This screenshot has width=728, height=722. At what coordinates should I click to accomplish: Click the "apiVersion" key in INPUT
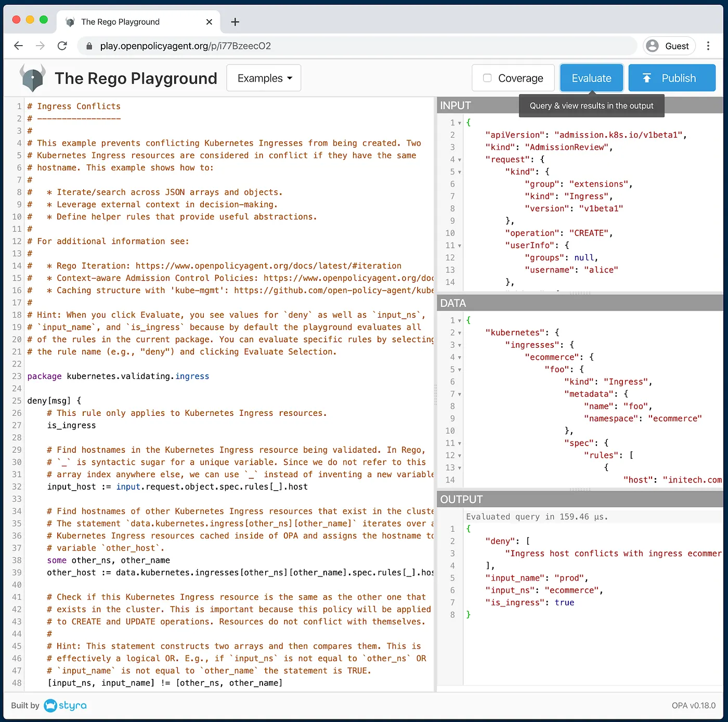515,135
